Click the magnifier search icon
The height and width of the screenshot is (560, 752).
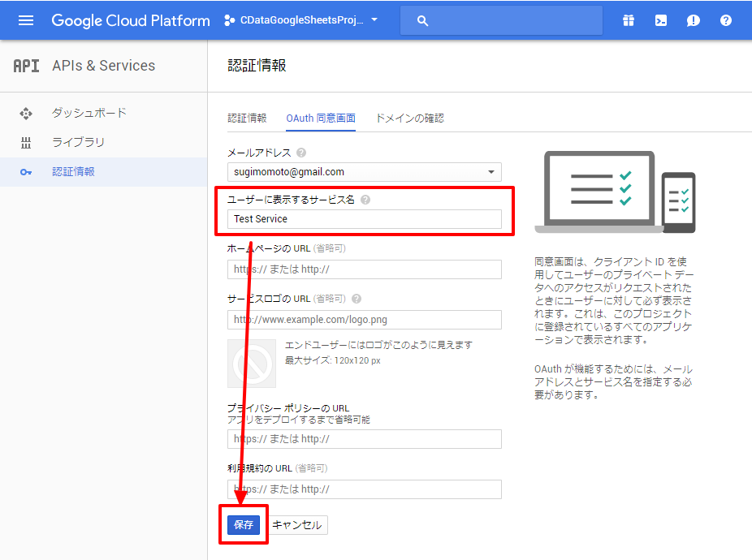pos(422,20)
